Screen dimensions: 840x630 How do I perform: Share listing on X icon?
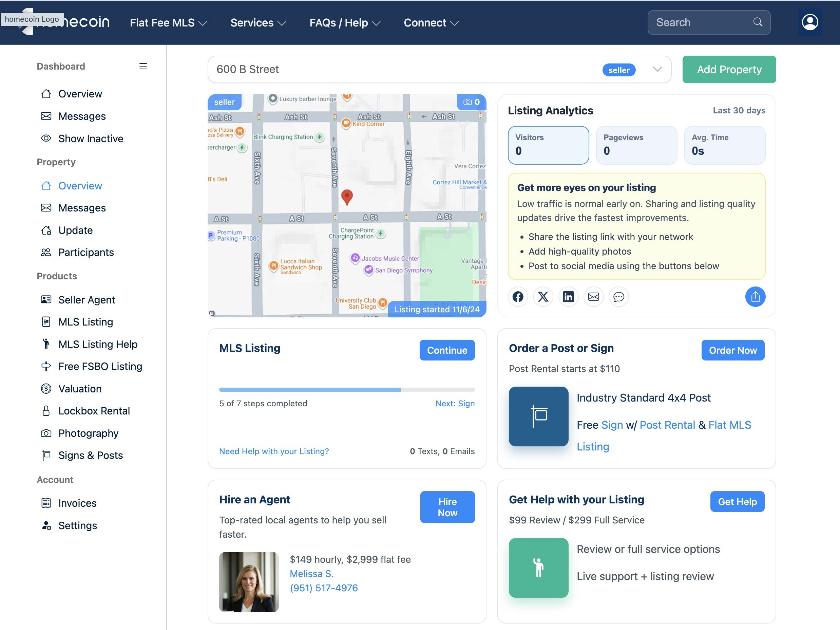(x=543, y=297)
